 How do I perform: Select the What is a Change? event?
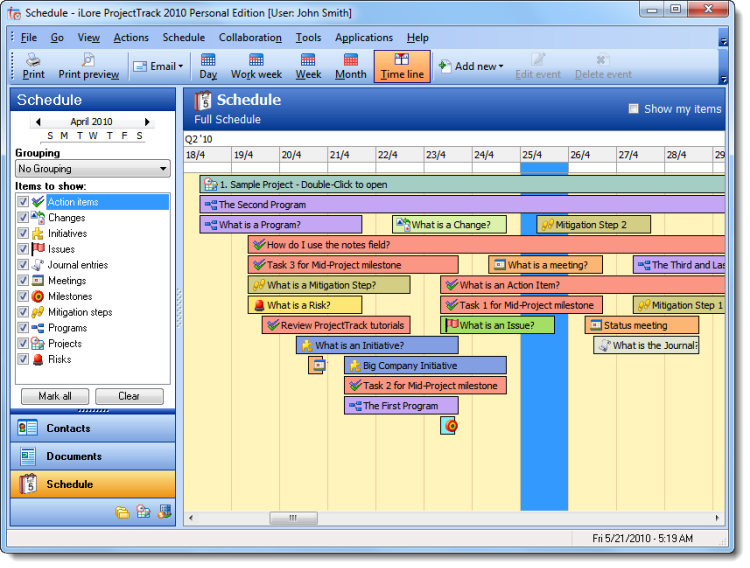tap(449, 225)
